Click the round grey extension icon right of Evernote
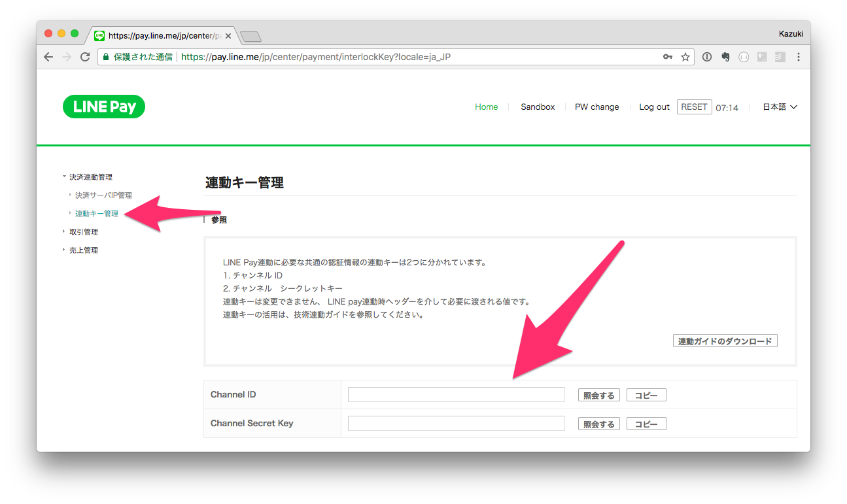The width and height of the screenshot is (847, 504). (x=744, y=57)
